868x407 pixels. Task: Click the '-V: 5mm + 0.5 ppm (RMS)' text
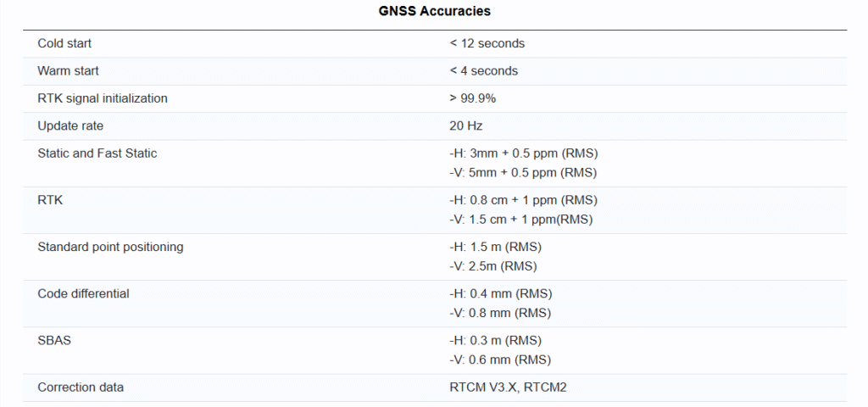(523, 173)
